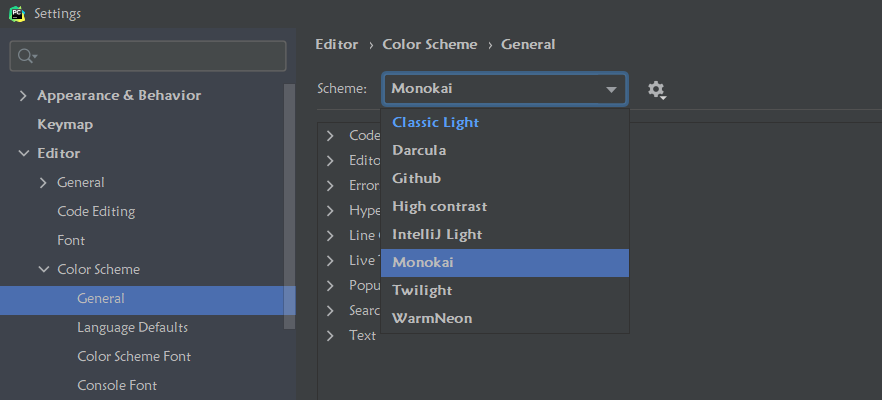Select Twilight from the scheme list

tap(422, 290)
